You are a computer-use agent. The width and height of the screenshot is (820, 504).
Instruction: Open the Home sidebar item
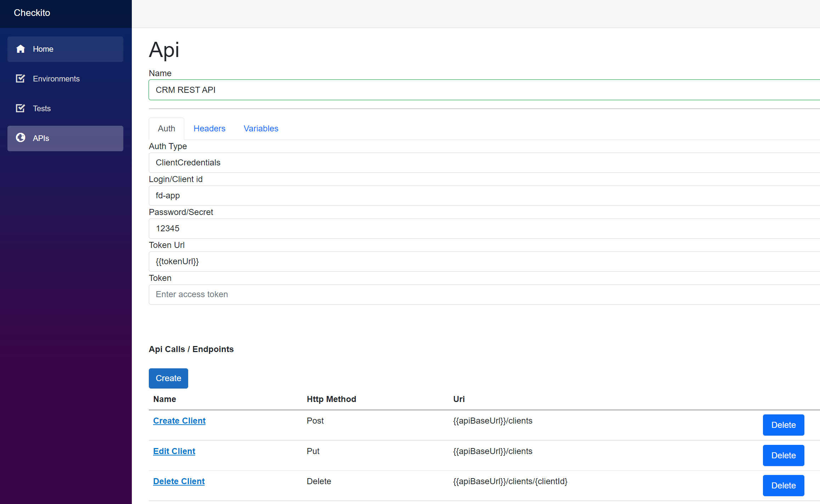[x=65, y=49]
